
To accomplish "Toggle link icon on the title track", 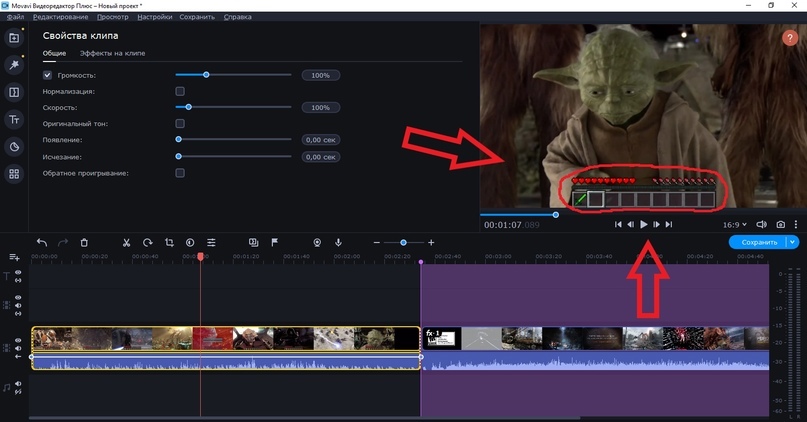I will point(18,280).
